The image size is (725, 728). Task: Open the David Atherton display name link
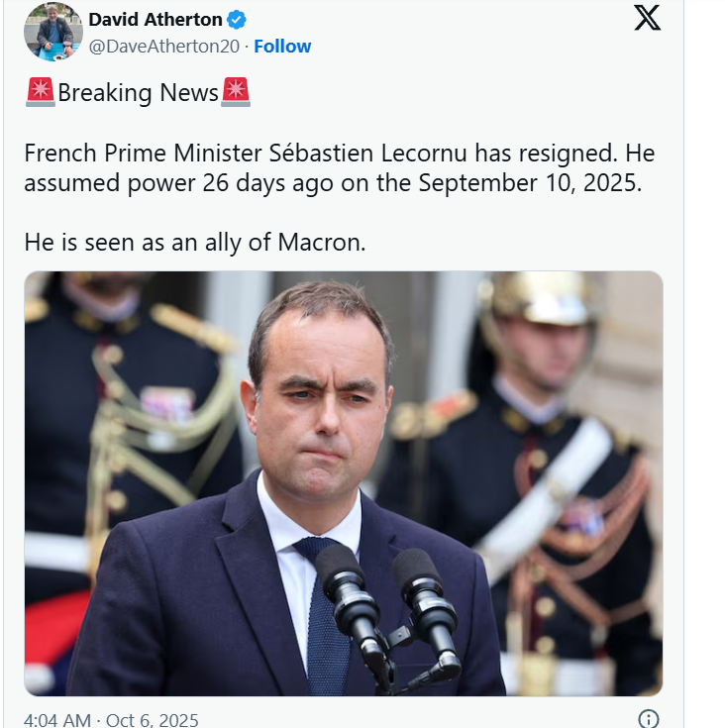coord(155,20)
